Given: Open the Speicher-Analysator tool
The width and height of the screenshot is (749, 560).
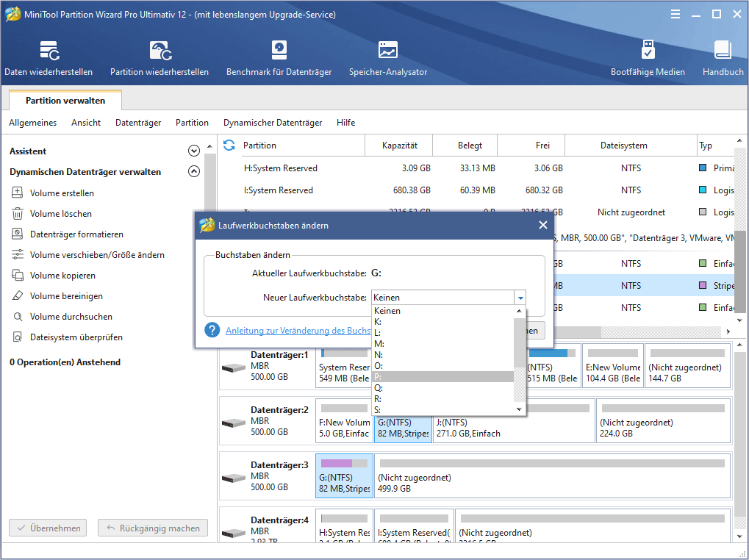Looking at the screenshot, I should point(388,58).
